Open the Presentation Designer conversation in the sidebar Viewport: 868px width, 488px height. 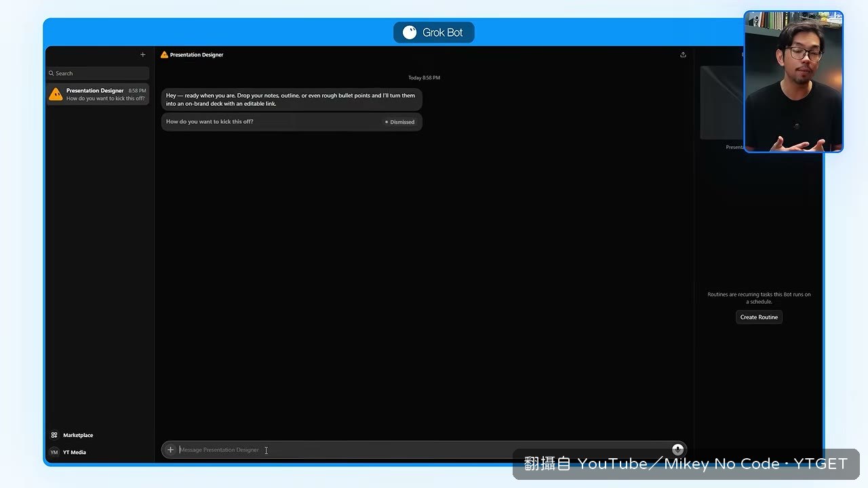coord(98,94)
